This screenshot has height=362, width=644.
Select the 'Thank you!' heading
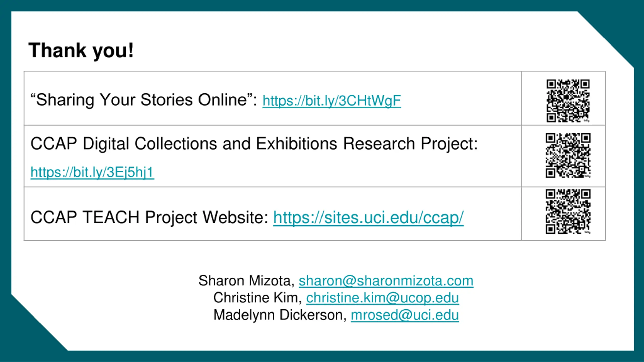81,51
